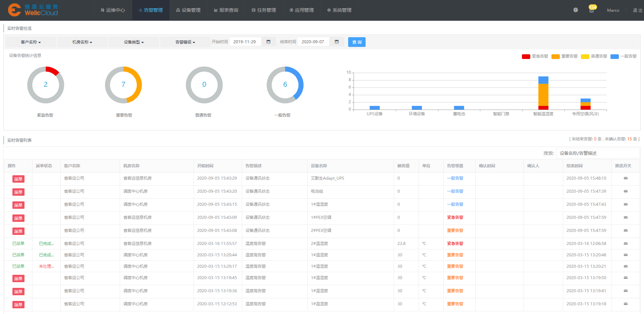This screenshot has height=314, width=644.
Task: Open 应用管理 navigation menu
Action: point(302,10)
